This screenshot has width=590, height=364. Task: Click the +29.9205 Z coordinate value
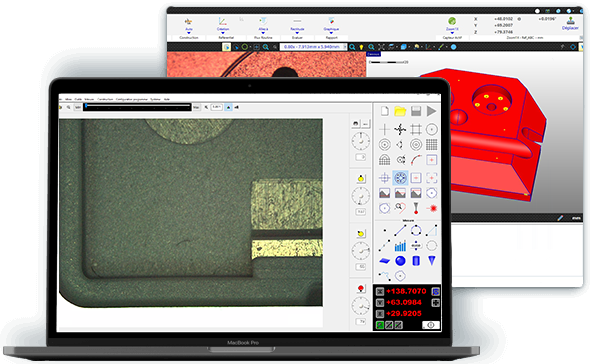[404, 313]
